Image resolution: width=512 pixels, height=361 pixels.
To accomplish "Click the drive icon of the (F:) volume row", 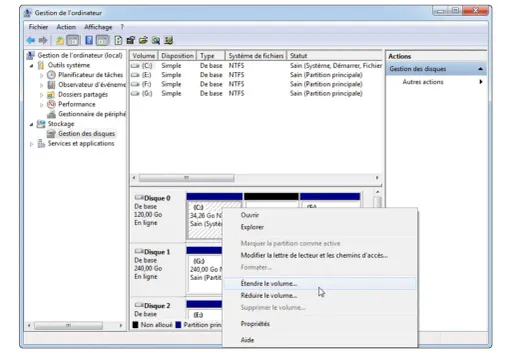I will (x=135, y=84).
